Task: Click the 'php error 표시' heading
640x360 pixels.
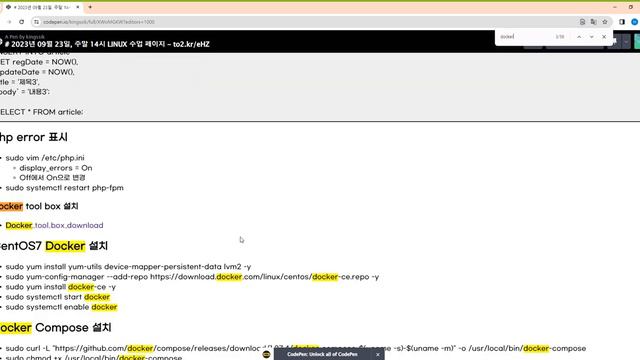Action: click(x=33, y=137)
